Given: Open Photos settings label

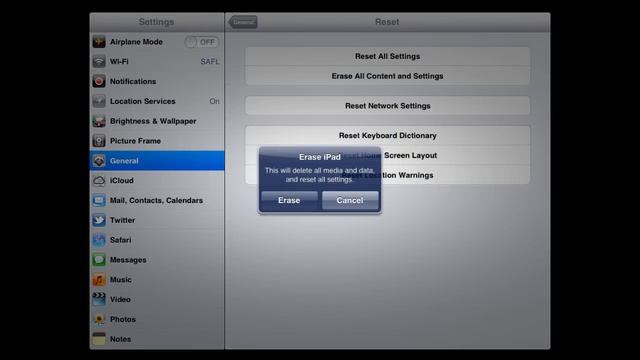Looking at the screenshot, I should click(123, 319).
